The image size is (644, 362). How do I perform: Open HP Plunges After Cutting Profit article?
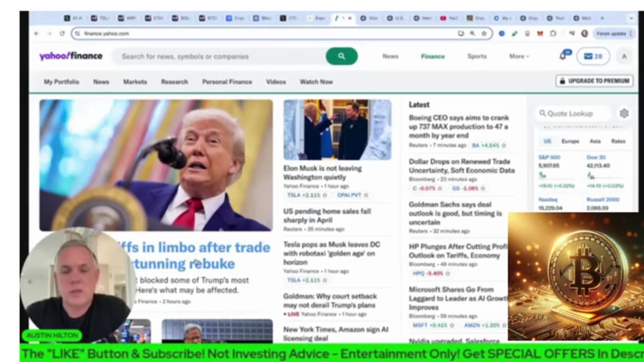pyautogui.click(x=458, y=251)
